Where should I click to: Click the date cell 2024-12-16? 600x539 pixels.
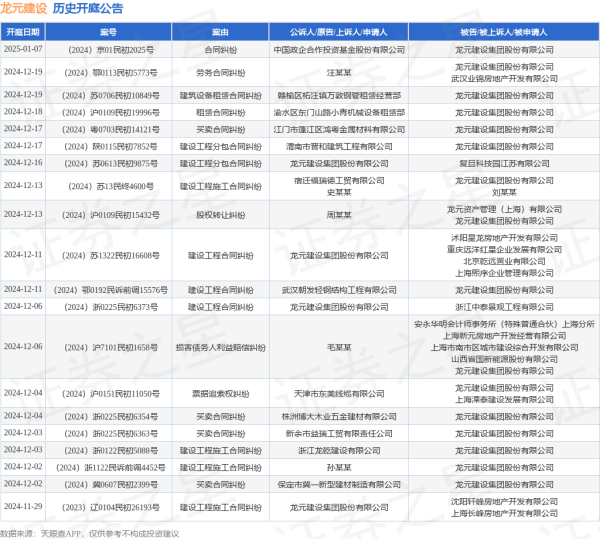pos(23,163)
